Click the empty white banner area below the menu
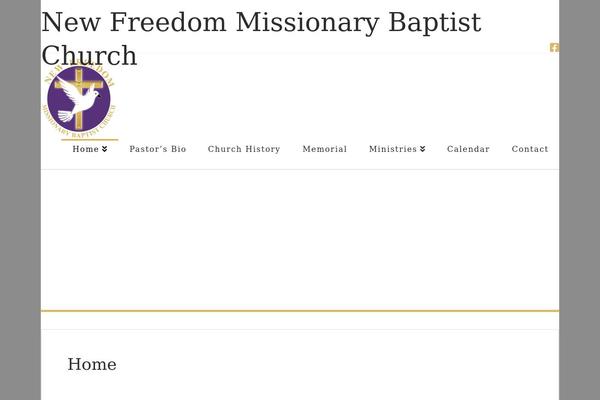The width and height of the screenshot is (600, 400). [300, 240]
